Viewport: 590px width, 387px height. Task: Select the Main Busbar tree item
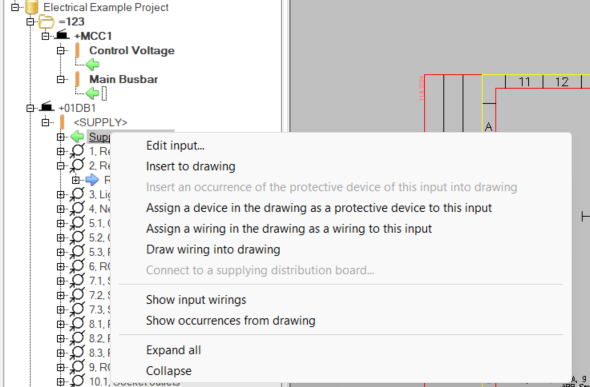point(123,79)
